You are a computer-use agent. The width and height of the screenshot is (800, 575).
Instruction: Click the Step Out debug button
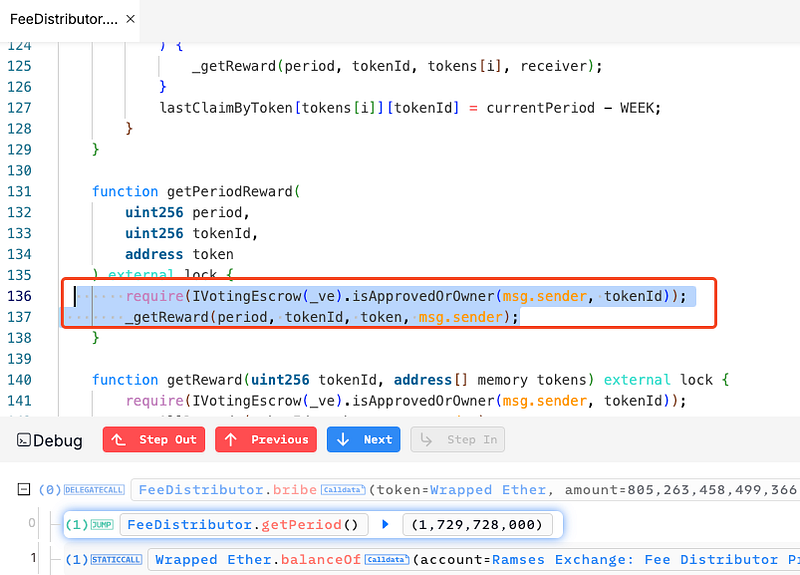coord(154,439)
